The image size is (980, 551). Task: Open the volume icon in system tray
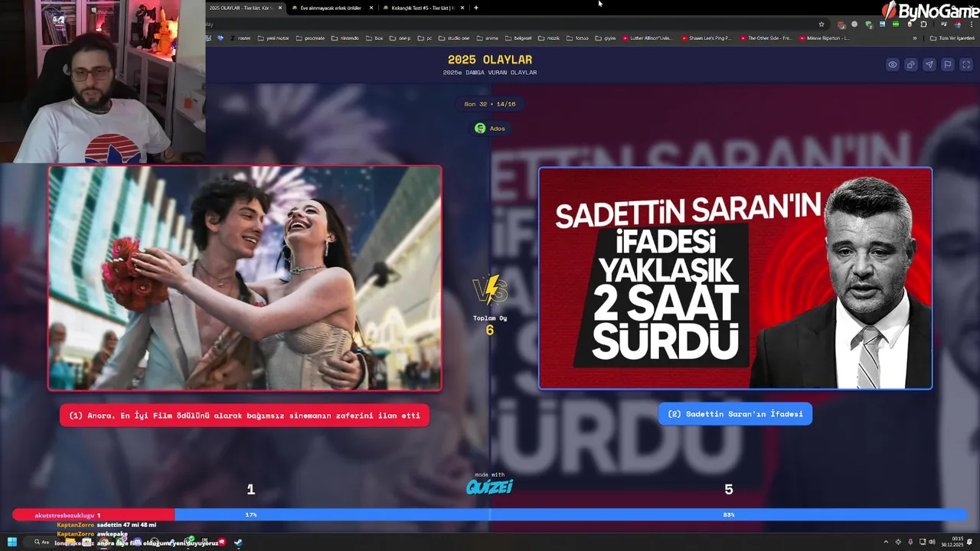[x=932, y=543]
